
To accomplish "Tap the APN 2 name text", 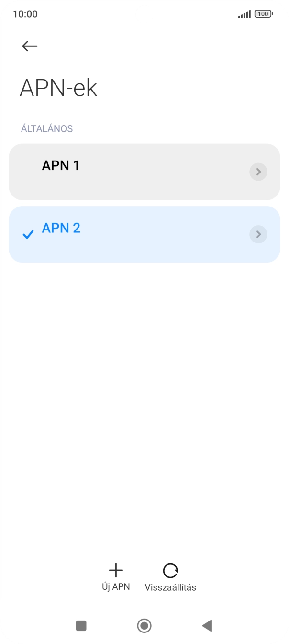I will (61, 228).
